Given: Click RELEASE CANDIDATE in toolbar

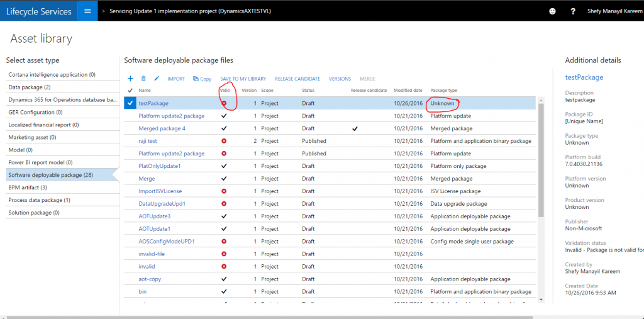Looking at the screenshot, I should (x=297, y=79).
